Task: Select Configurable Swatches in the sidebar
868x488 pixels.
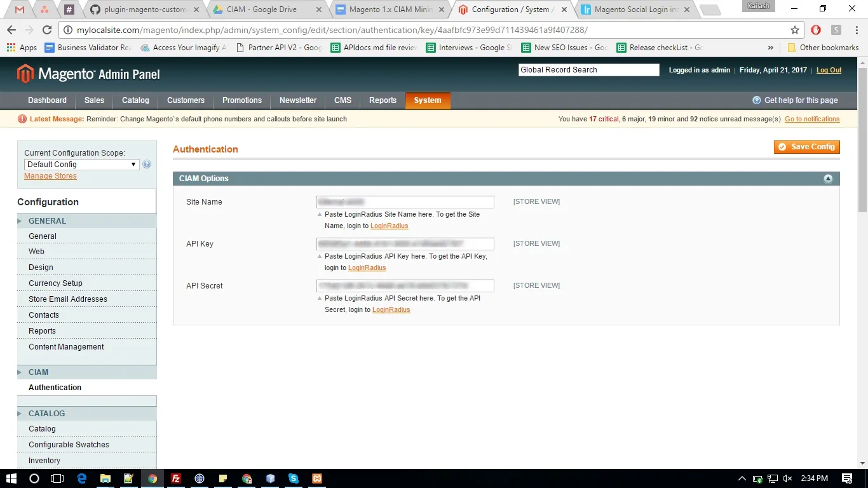Action: tap(69, 445)
